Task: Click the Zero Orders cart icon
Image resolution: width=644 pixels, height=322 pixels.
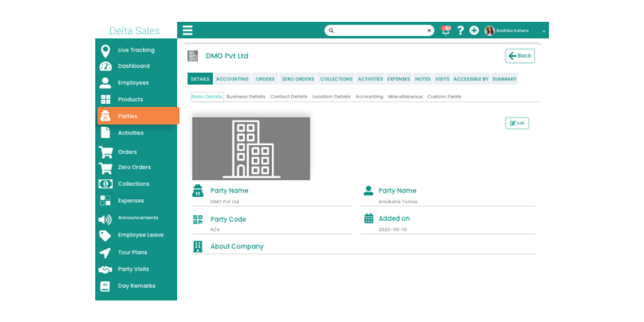Action: pos(106,168)
